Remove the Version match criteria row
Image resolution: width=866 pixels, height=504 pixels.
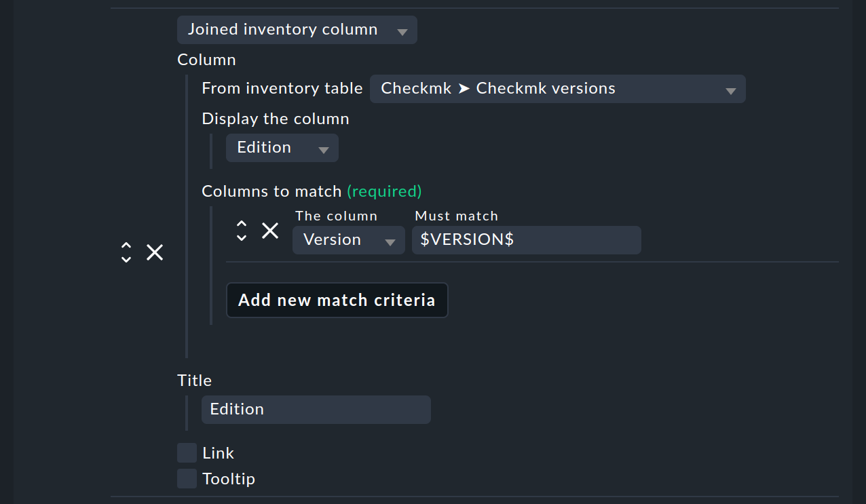269,231
